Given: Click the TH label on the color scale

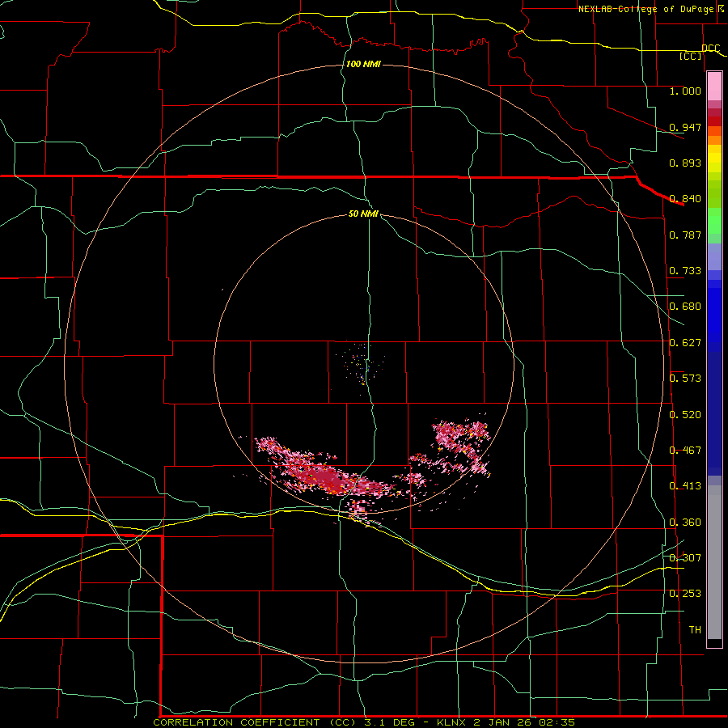Looking at the screenshot, I should tap(695, 630).
